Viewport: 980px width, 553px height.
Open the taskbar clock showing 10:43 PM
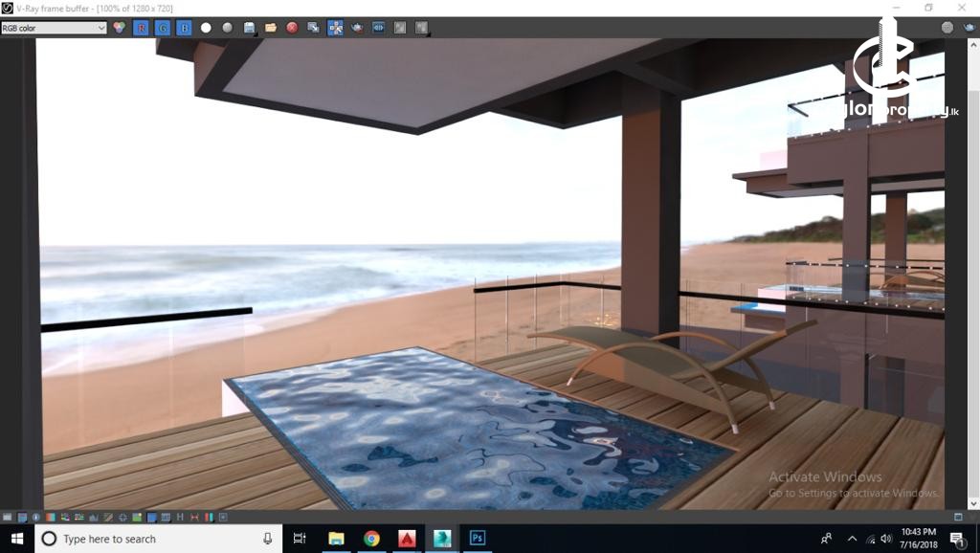918,539
